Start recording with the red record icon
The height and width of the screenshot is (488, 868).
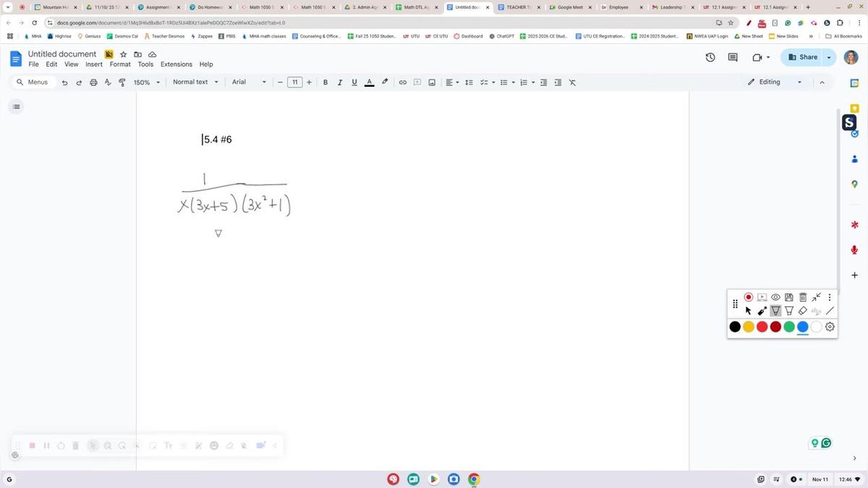(749, 297)
